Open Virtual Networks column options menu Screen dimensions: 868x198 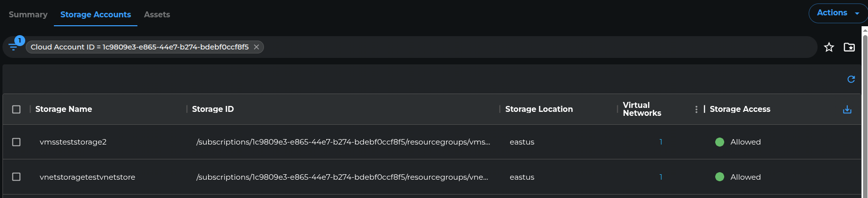click(696, 109)
